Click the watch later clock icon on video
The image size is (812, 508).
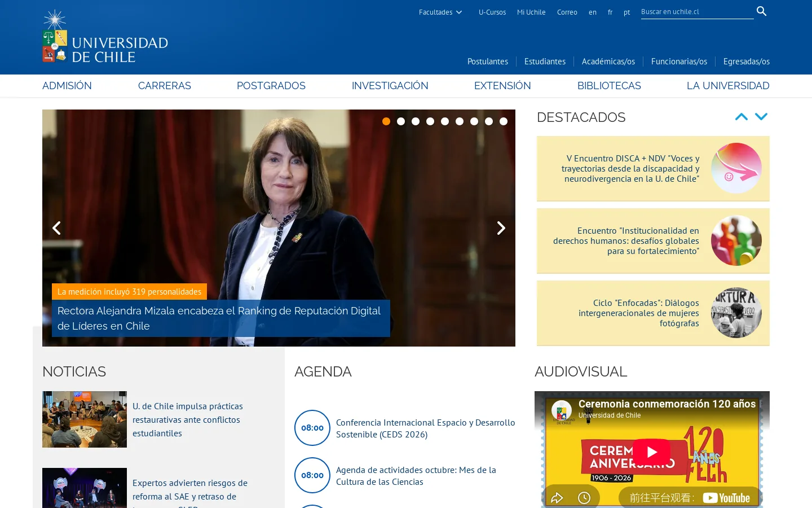click(x=584, y=497)
